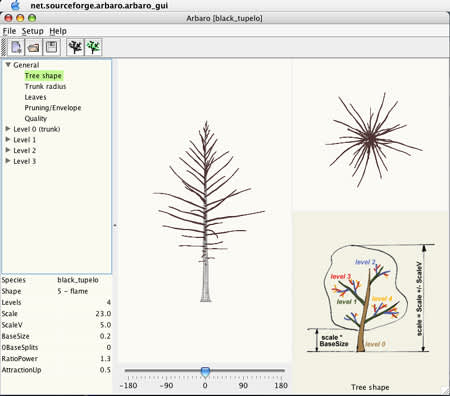
Task: Open net.sourceforge.arbaro.arbaro_gui application menu
Action: 99,5
